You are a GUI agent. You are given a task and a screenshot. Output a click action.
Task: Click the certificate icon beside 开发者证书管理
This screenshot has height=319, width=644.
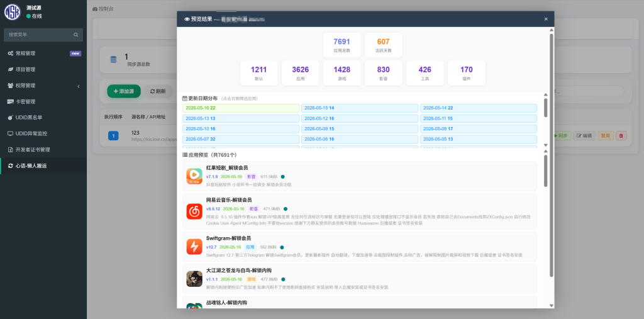[10, 150]
